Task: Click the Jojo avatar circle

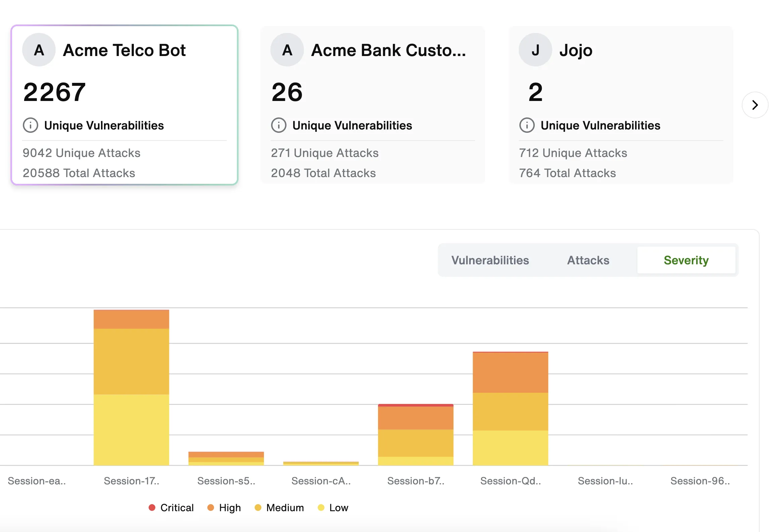Action: point(535,50)
